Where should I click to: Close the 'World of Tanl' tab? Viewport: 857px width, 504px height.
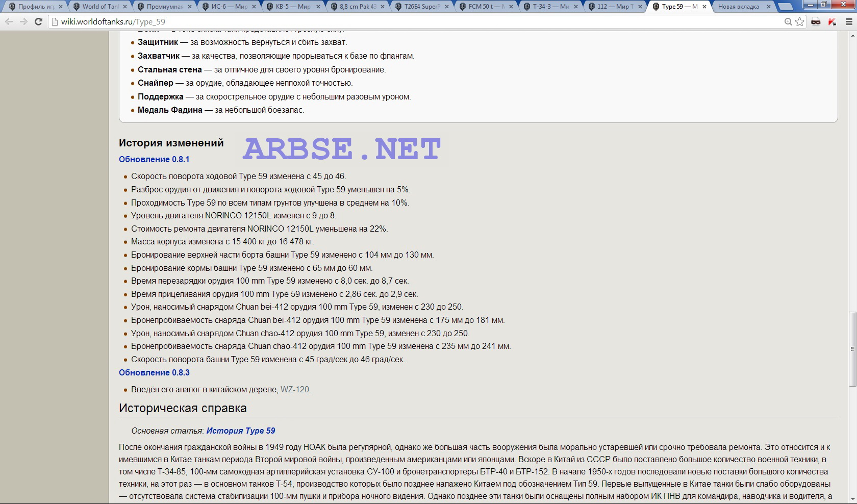tap(124, 7)
